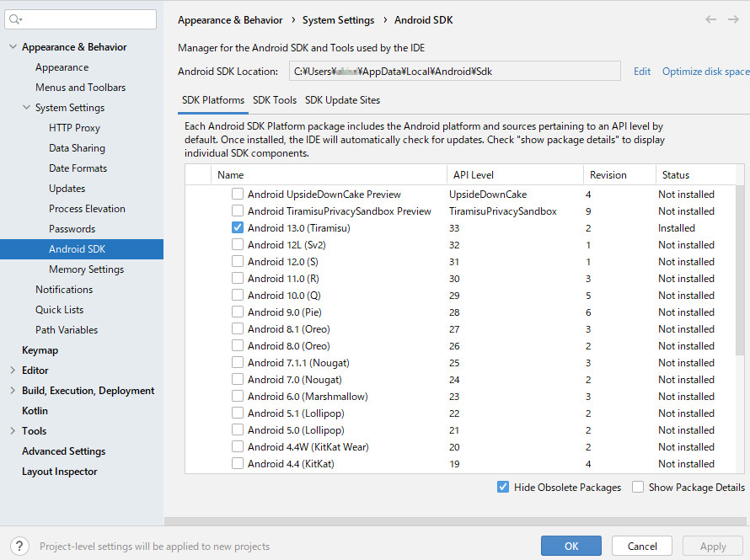The width and height of the screenshot is (750, 560).
Task: Collapse System Settings tree node
Action: (26, 108)
